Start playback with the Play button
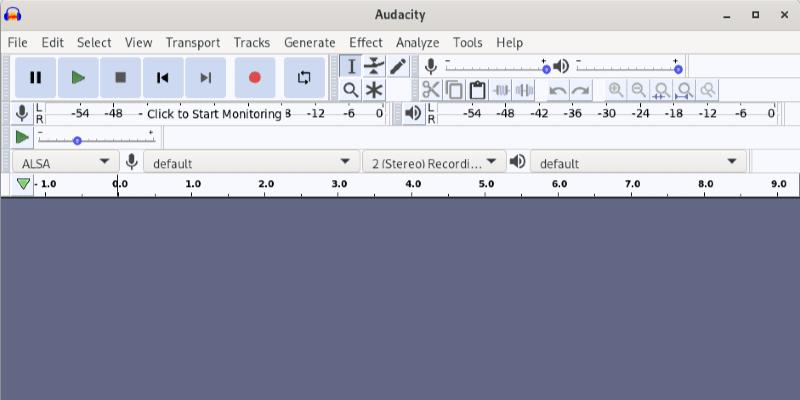 coord(78,78)
